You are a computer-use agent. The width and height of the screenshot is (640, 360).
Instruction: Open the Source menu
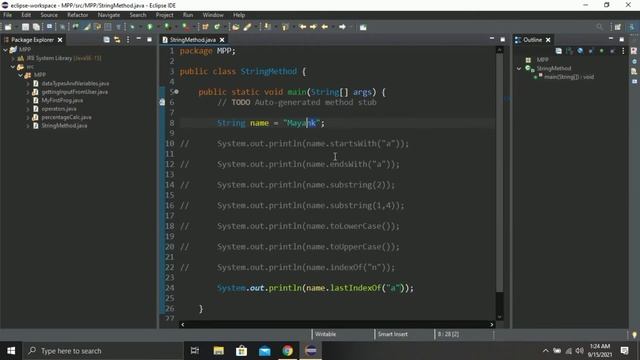point(49,15)
